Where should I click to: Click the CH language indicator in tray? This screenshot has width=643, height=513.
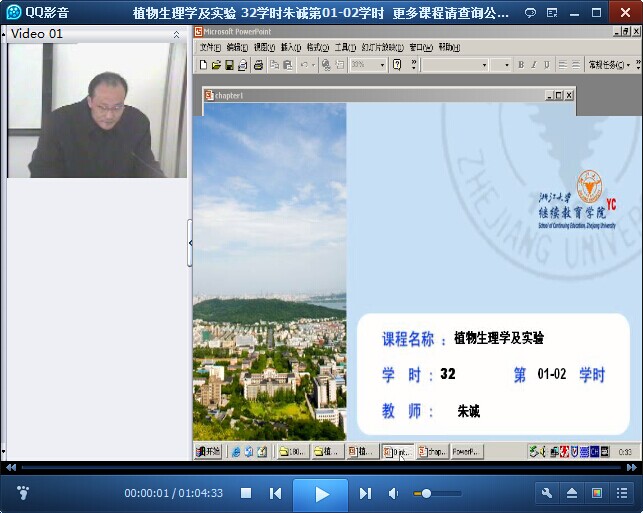[595, 452]
